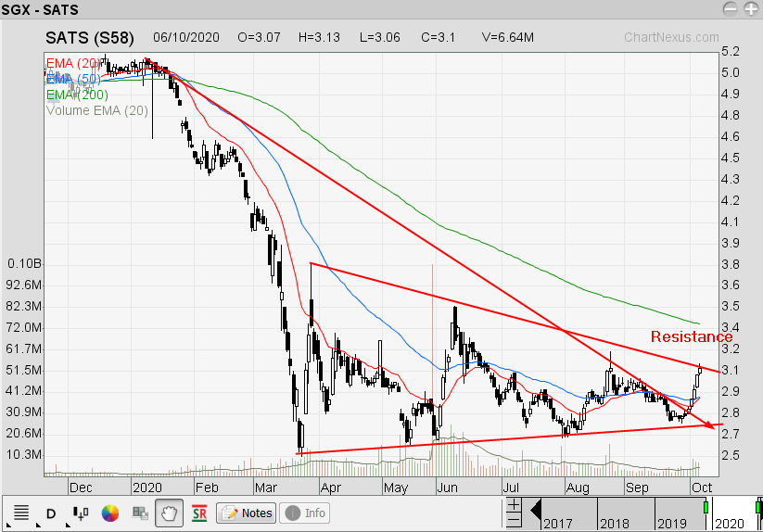Click the round minus icon in title bar
The image size is (763, 532).
tap(730, 8)
